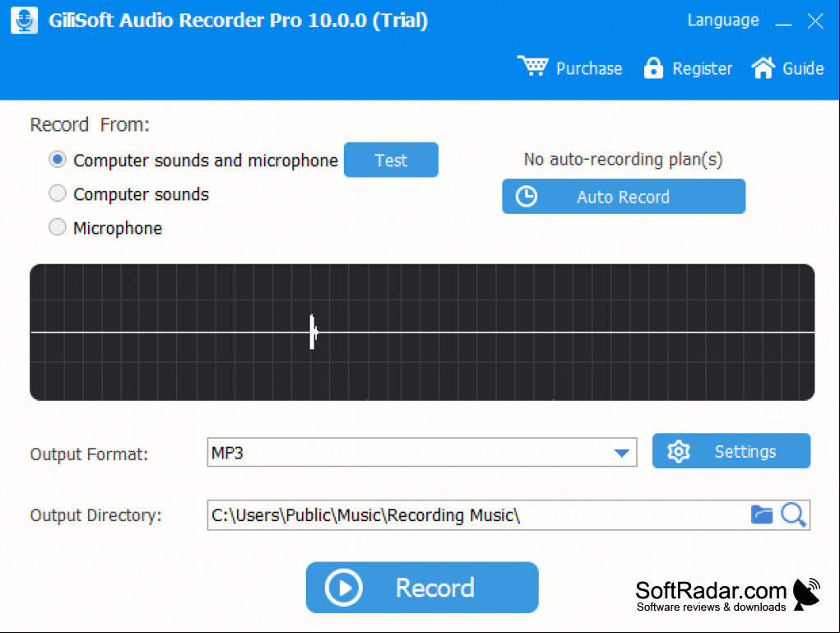Click the waveform peak marker

(x=313, y=333)
